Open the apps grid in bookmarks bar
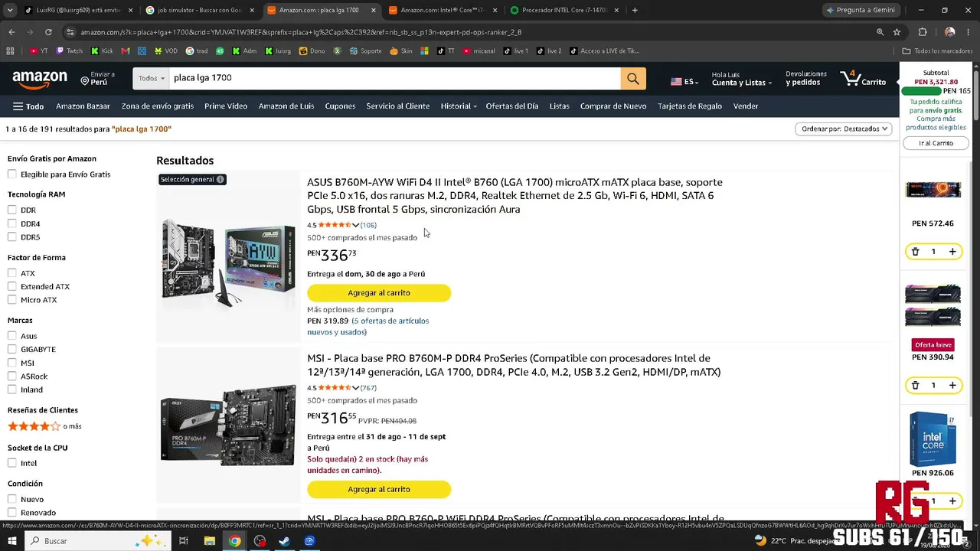The height and width of the screenshot is (551, 980). [x=10, y=51]
